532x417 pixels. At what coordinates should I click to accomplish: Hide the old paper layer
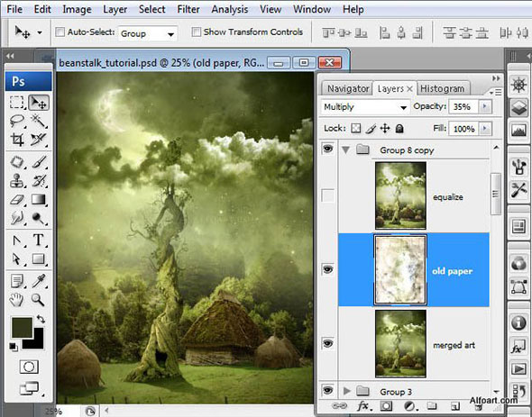[327, 269]
